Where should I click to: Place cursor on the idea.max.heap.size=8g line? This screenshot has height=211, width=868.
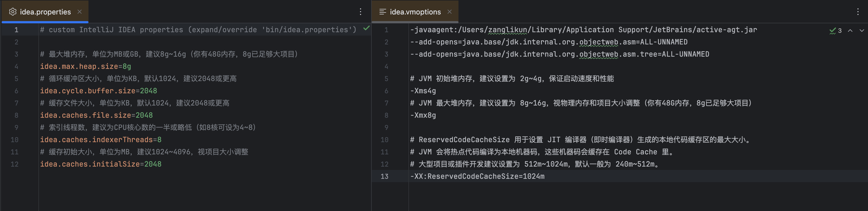coord(86,67)
